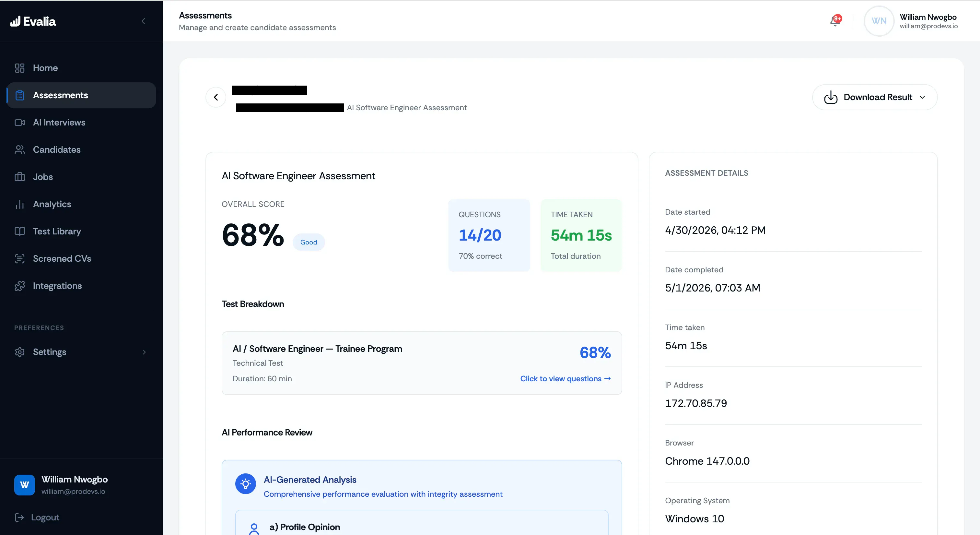Select Assessments in the sidebar

pyautogui.click(x=81, y=95)
